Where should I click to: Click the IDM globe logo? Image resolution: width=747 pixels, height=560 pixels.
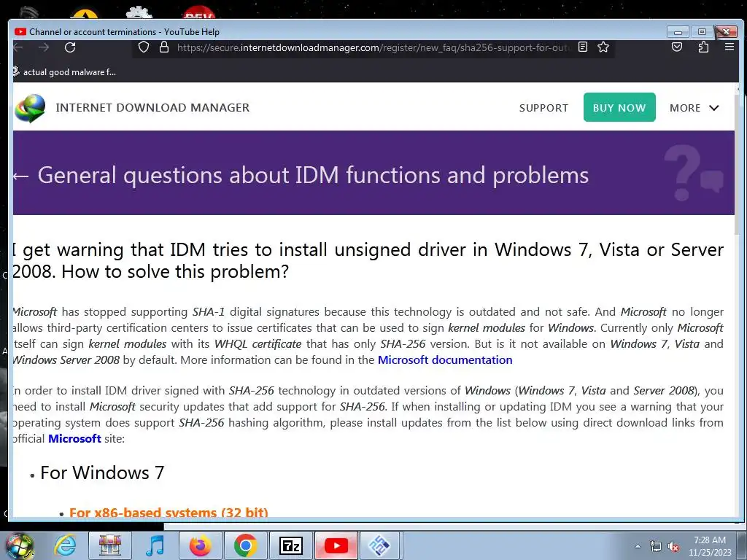(x=30, y=108)
